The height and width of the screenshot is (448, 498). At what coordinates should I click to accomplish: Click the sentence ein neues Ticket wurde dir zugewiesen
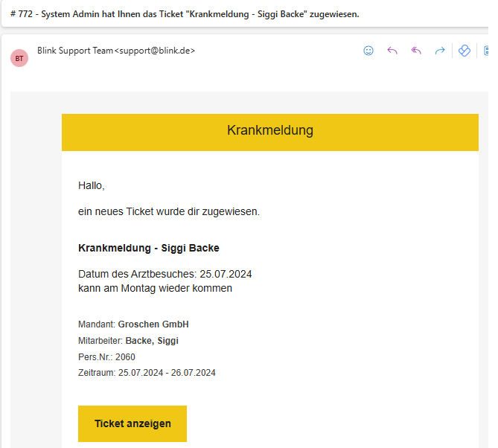pyautogui.click(x=168, y=211)
